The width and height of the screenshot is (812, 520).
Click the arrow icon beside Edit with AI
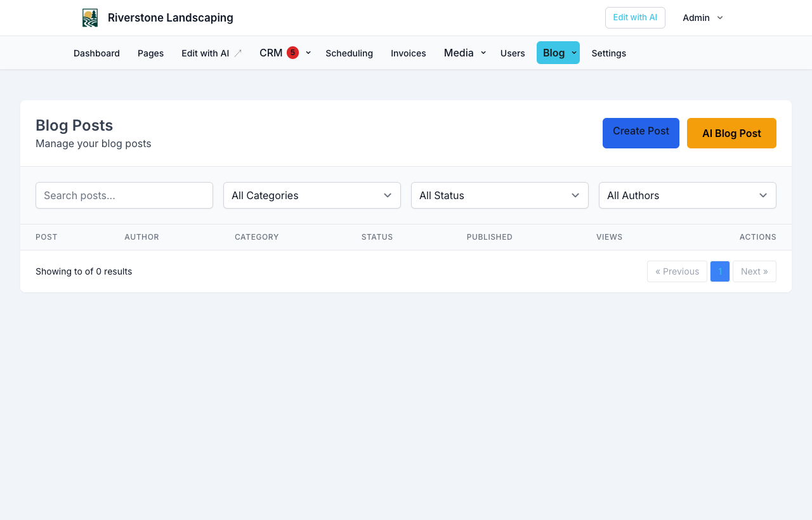click(x=238, y=53)
